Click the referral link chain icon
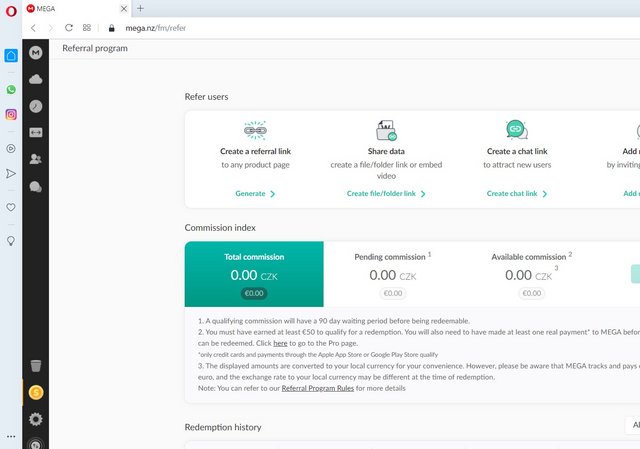 255,130
